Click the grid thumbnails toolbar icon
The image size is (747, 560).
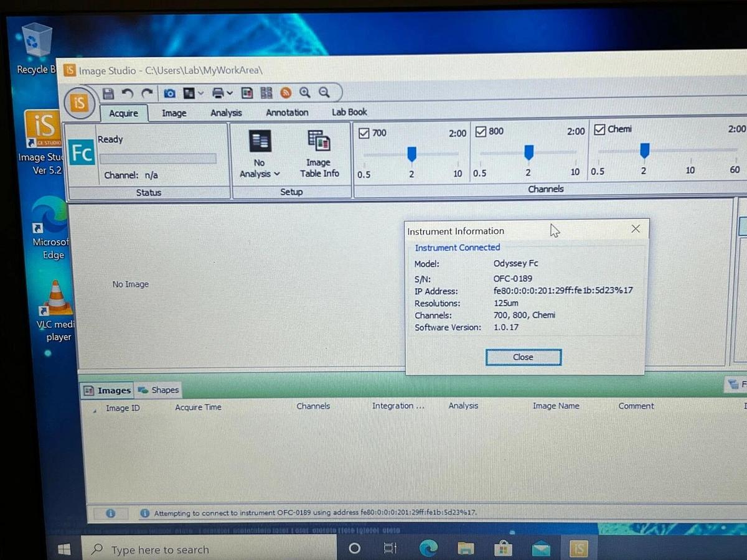pos(266,93)
